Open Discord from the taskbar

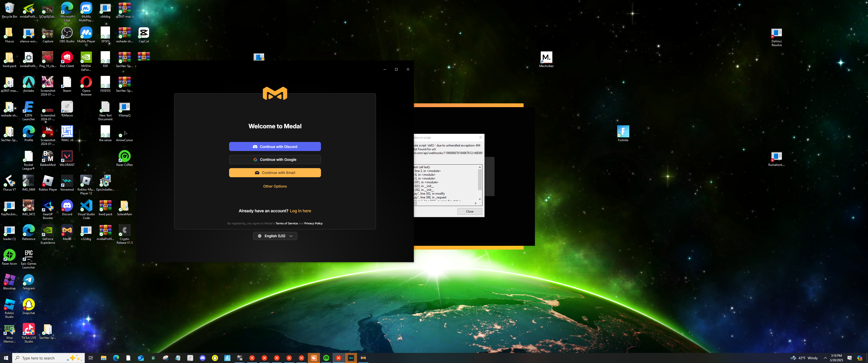203,358
